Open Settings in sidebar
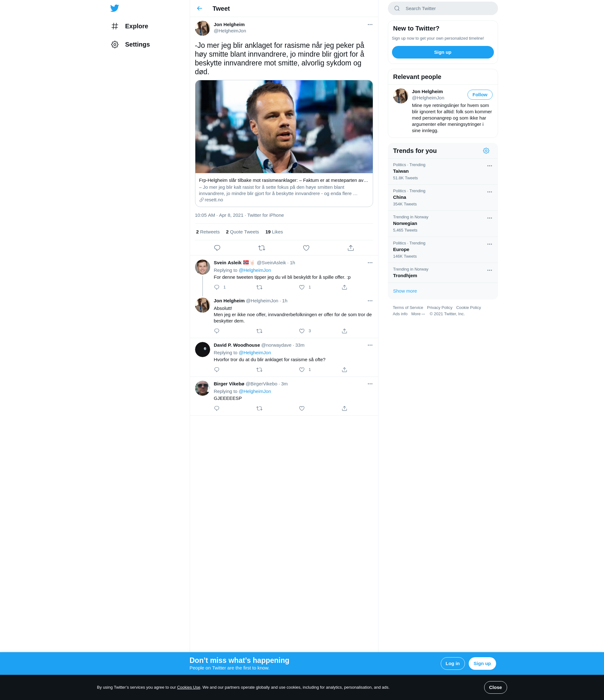 click(137, 45)
